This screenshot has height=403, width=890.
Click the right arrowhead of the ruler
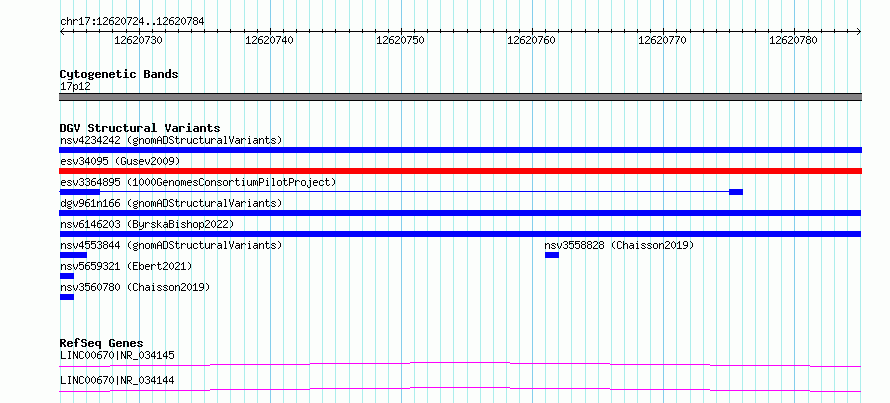coord(859,32)
